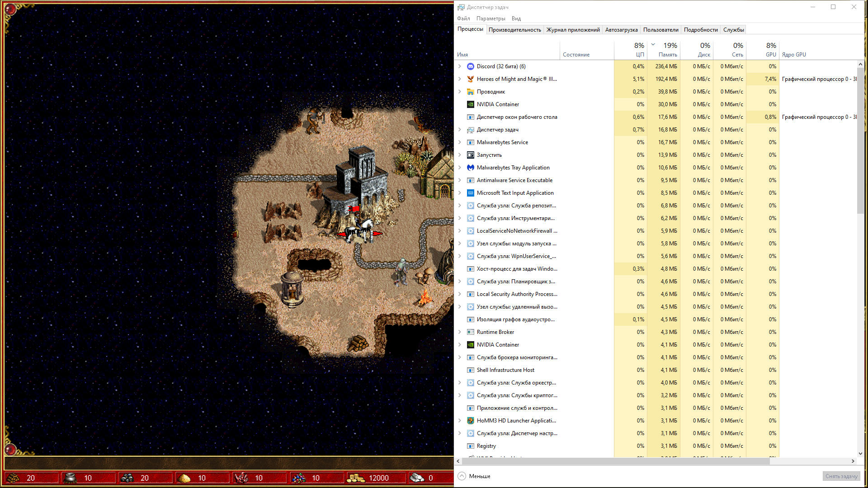Open the Вид menu in Task Manager
The height and width of the screenshot is (488, 868).
pos(516,18)
